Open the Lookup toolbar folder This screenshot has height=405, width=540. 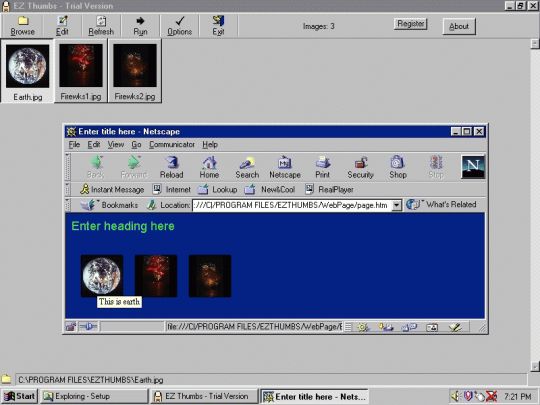217,189
